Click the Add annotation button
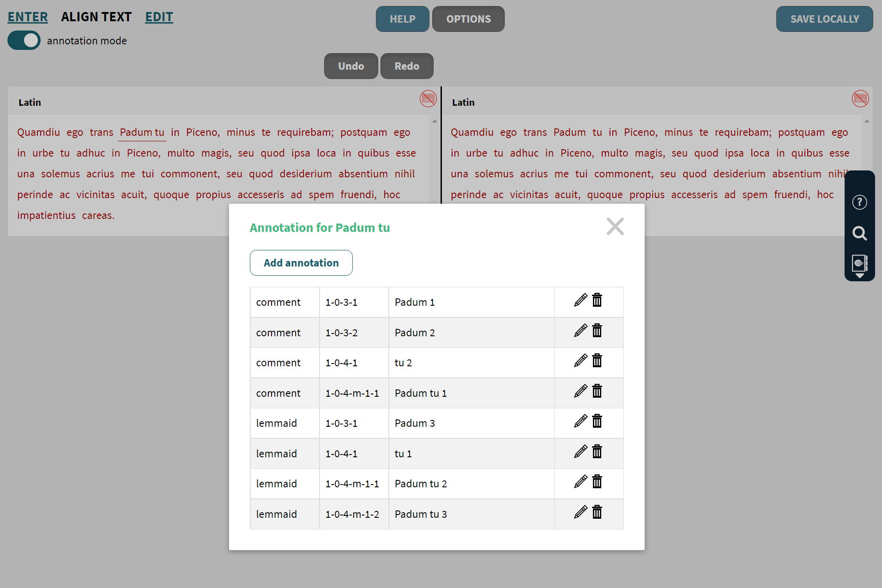Viewport: 882px width, 588px height. click(x=301, y=262)
